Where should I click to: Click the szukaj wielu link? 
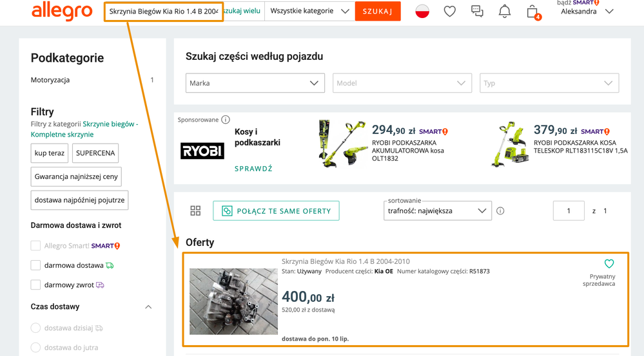pos(242,11)
